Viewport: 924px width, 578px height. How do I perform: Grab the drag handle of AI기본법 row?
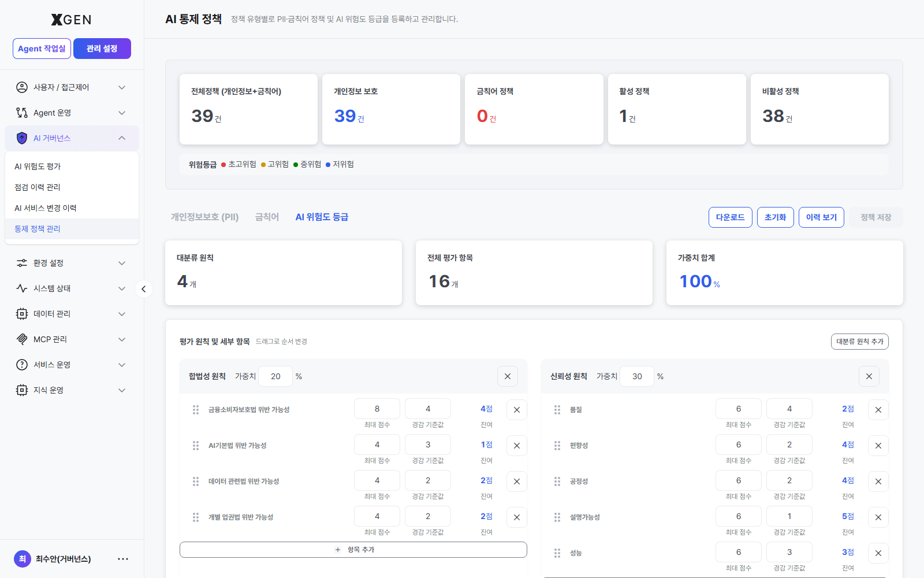pos(196,446)
